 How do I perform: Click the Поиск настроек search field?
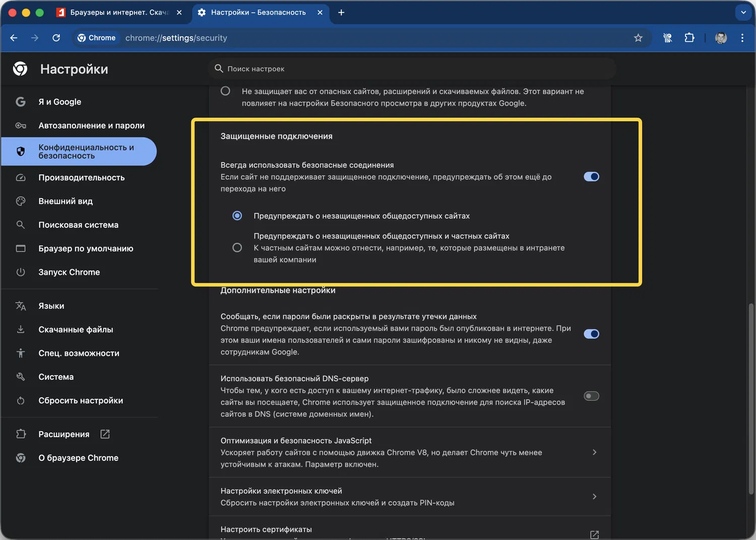coord(411,69)
